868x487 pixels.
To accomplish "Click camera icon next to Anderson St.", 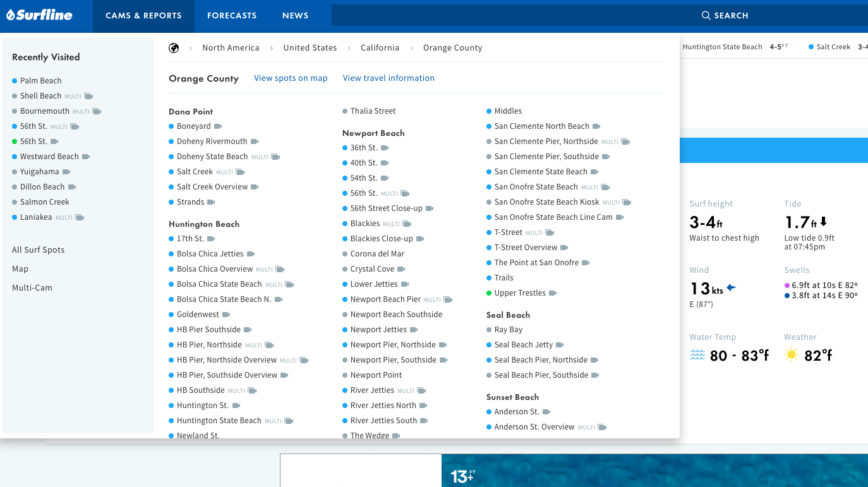I will click(546, 412).
